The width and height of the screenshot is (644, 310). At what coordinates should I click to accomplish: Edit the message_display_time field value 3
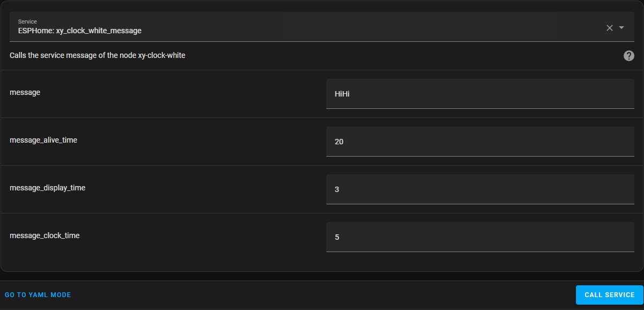tap(480, 189)
